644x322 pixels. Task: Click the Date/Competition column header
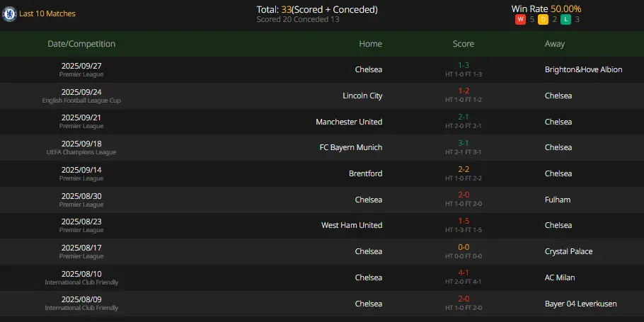(81, 44)
